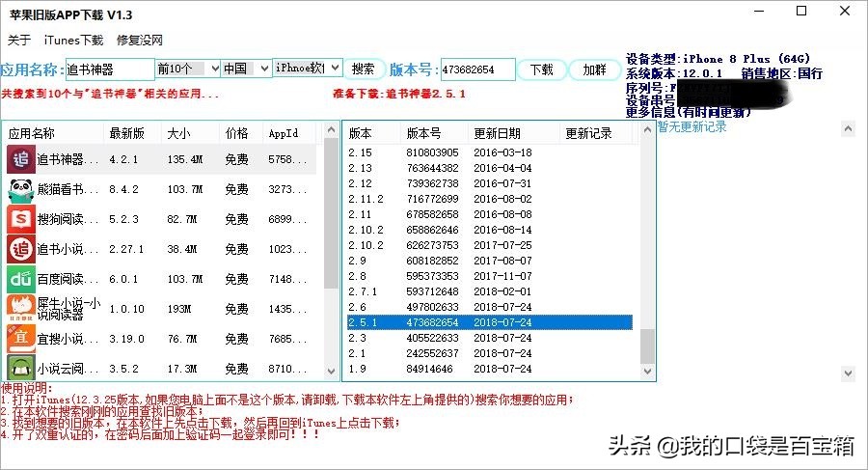The image size is (868, 470).
Task: Select version 2.11.2 row
Action: tap(489, 199)
